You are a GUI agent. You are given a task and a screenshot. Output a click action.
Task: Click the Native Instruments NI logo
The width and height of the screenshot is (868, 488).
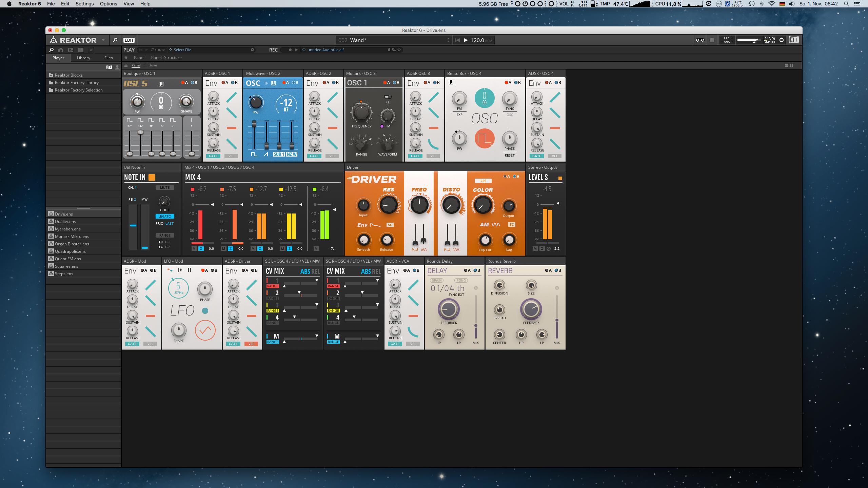pyautogui.click(x=793, y=40)
